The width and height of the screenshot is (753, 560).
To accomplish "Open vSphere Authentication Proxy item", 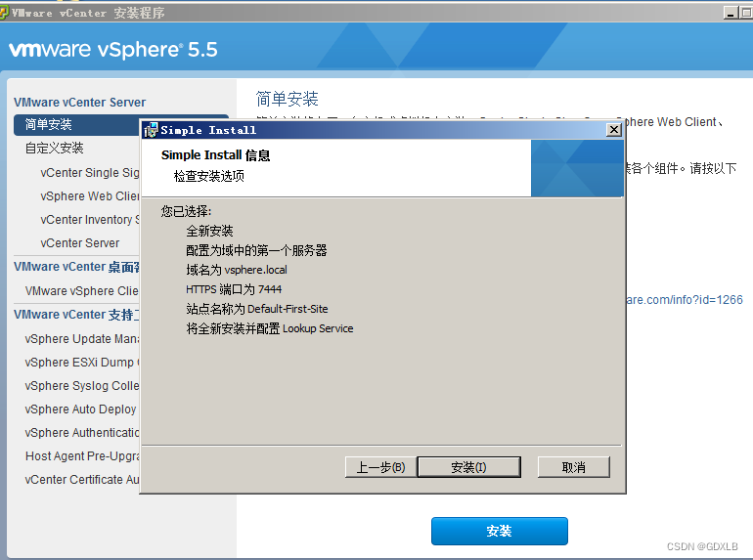I will [81, 433].
